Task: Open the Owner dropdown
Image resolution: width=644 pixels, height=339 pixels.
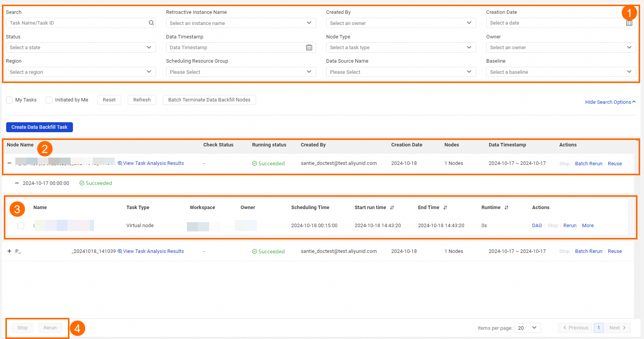Action: click(x=561, y=48)
